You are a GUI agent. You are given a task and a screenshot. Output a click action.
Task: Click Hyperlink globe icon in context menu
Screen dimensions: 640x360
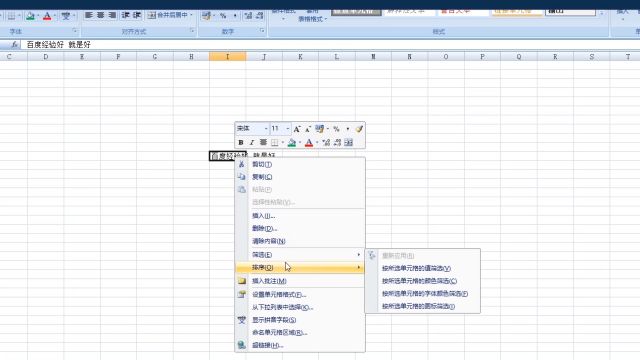[242, 345]
